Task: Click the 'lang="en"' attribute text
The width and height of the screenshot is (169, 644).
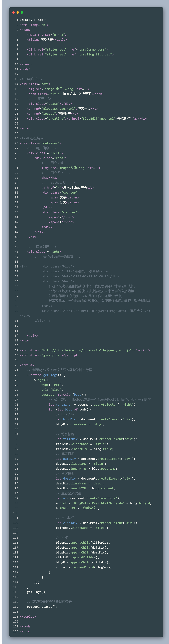Action: (x=39, y=25)
